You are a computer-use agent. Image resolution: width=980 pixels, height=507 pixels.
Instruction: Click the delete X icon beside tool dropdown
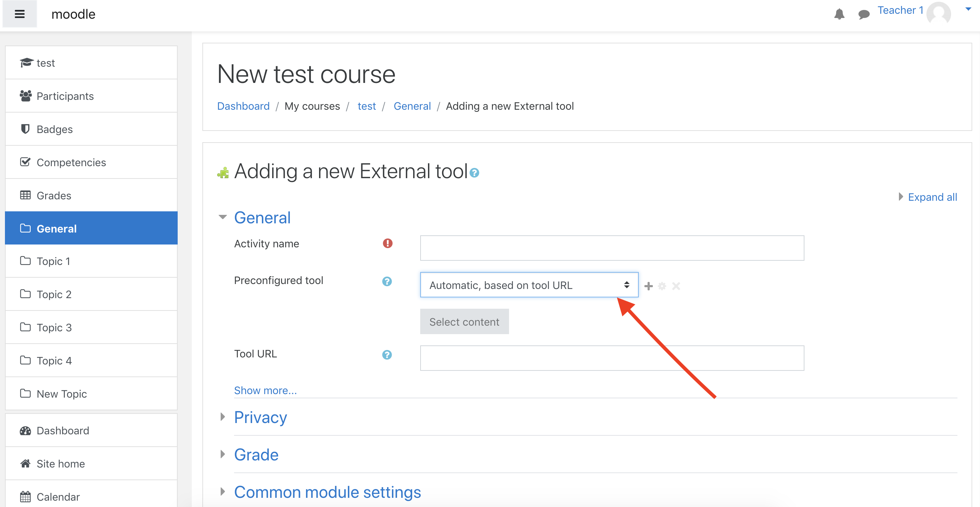[x=676, y=286]
